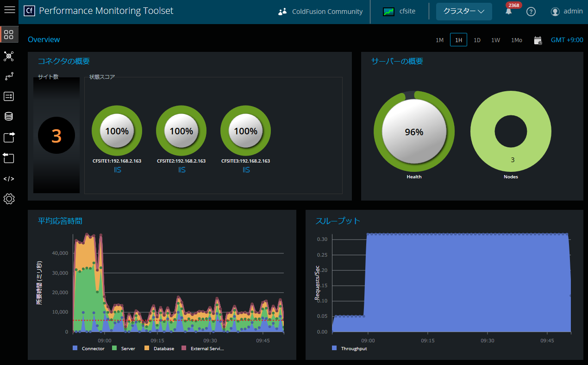Click the Nodes donut chart
Viewport: 588px width, 365px height.
[x=511, y=132]
